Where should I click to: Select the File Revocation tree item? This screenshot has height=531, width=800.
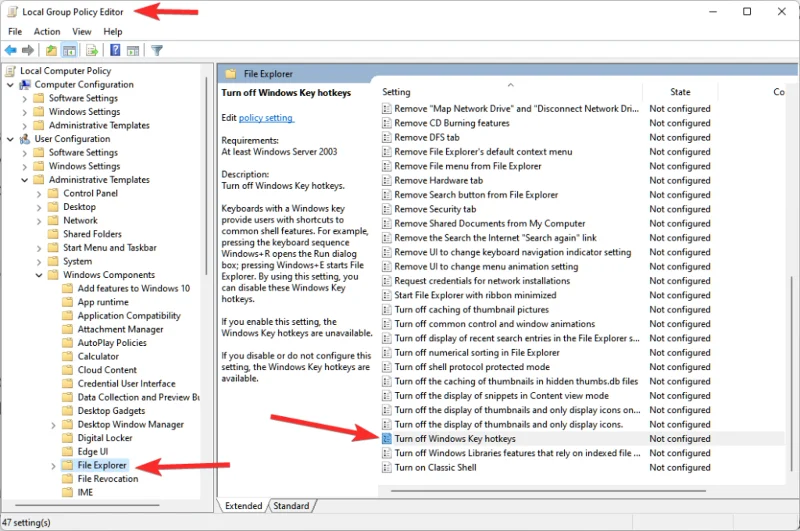[108, 478]
